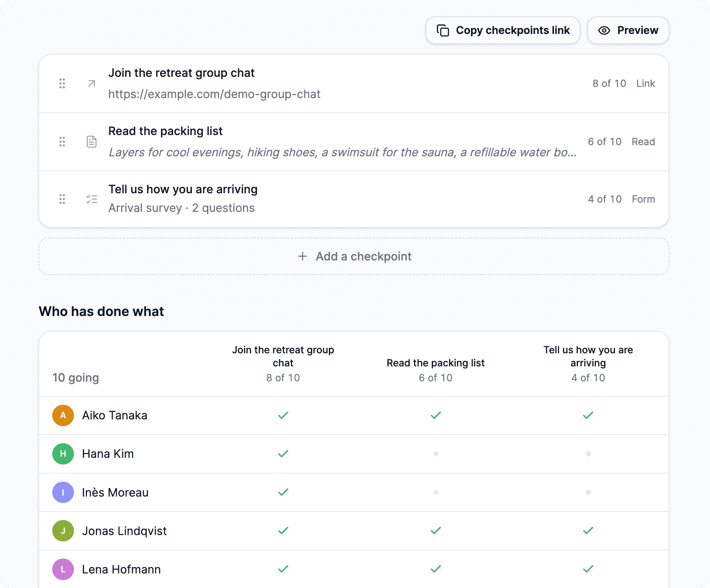Screen dimensions: 710x588
Task: Click Lena Hofmann's arrival survey checkmark
Action: click(588, 569)
